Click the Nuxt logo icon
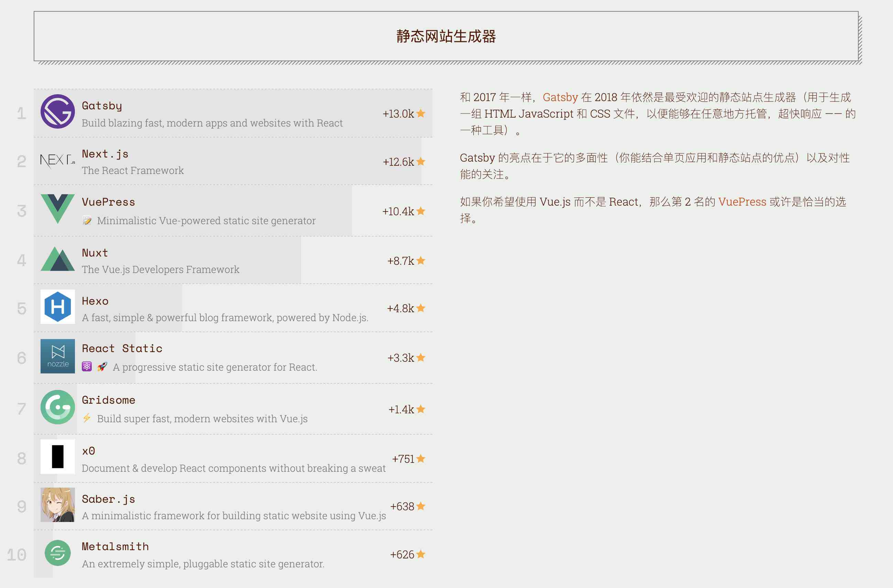This screenshot has width=893, height=588. click(x=57, y=259)
